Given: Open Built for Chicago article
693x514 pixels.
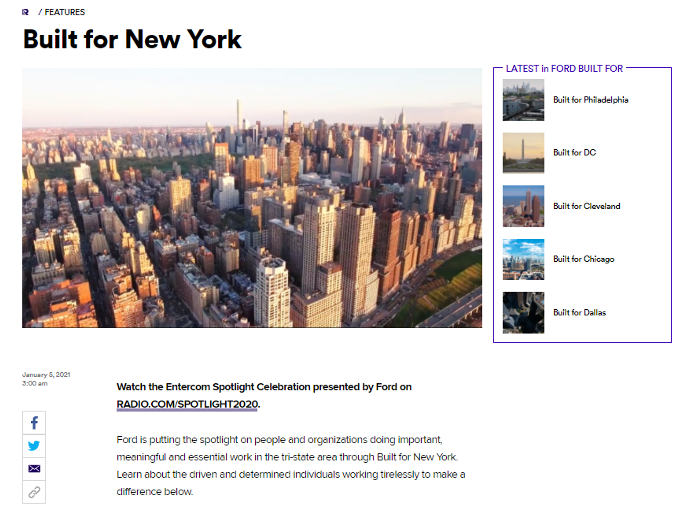Looking at the screenshot, I should [583, 259].
